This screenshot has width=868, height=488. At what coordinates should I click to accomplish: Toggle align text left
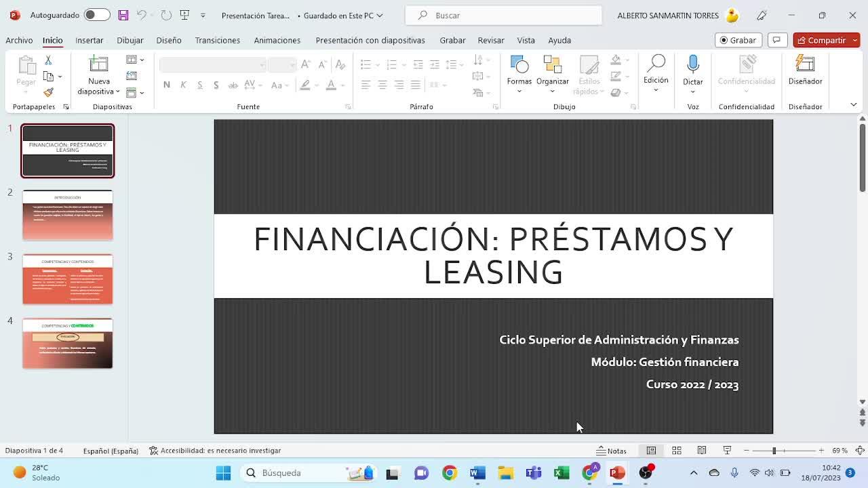(x=366, y=85)
